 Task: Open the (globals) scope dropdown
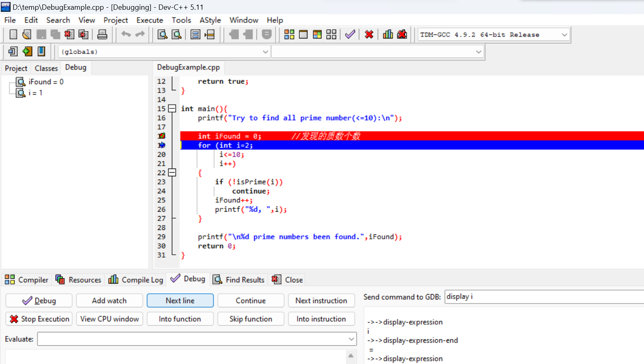pyautogui.click(x=265, y=52)
